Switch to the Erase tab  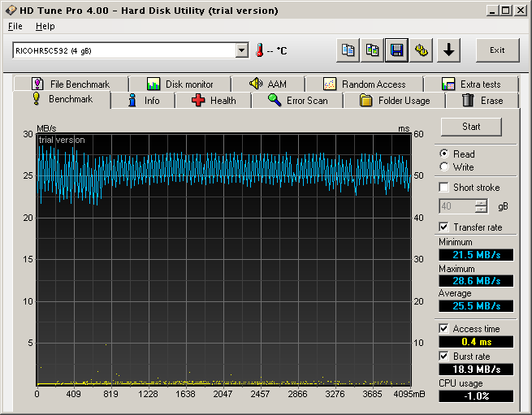(x=482, y=101)
